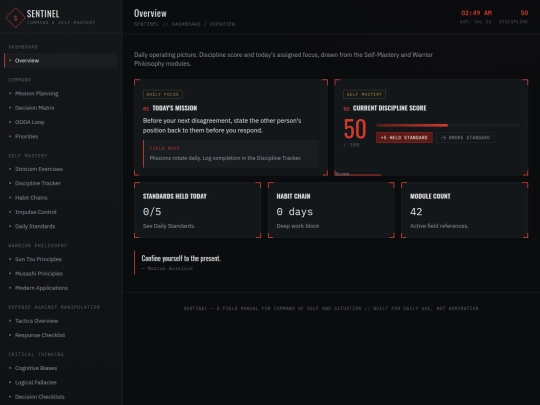This screenshot has width=540, height=405.
Task: Click 'Active field references.' text
Action: click(x=439, y=226)
